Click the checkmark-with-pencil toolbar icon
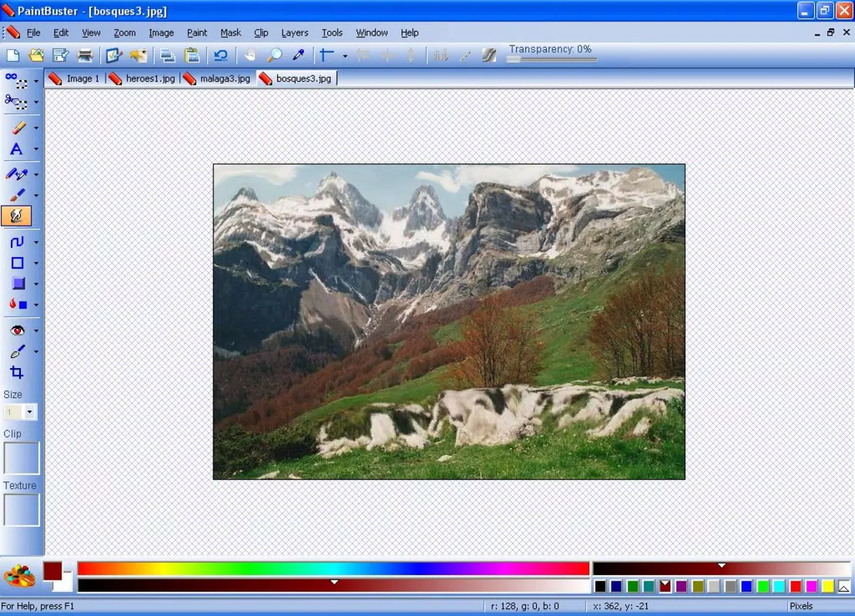 coord(114,55)
